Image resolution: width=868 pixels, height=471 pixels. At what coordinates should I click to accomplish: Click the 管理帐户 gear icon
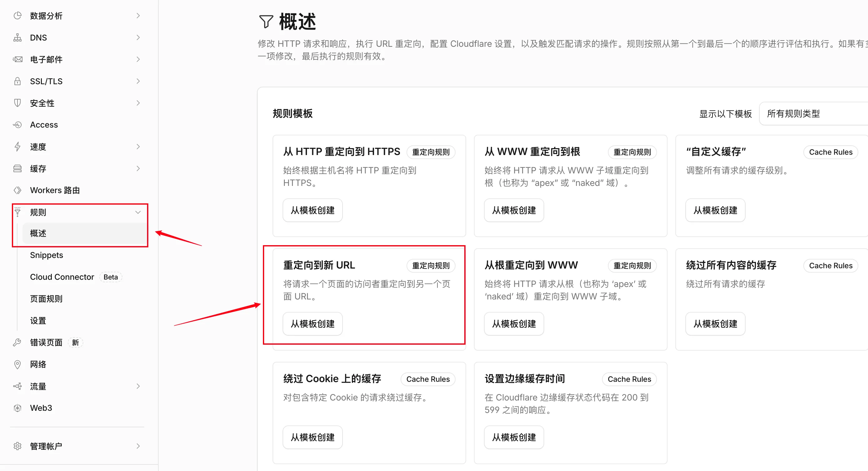[x=17, y=446]
